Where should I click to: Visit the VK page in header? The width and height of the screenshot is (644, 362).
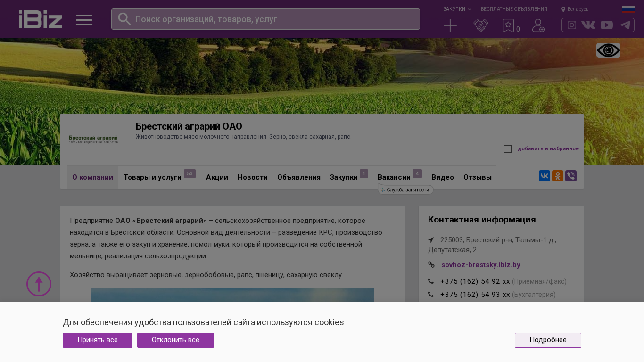(x=588, y=25)
